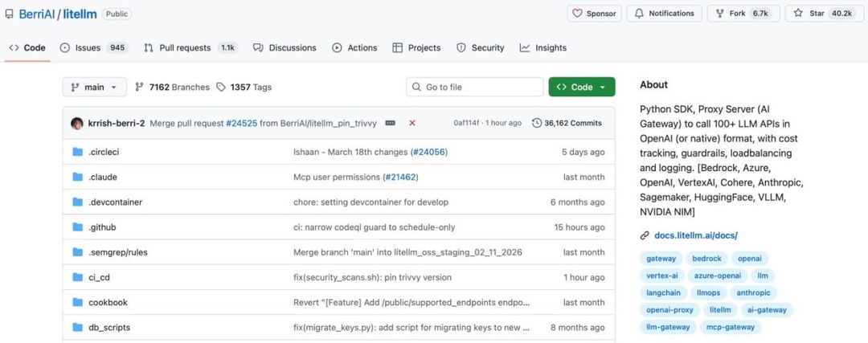Open the krrish-berri-2 author link
The height and width of the screenshot is (343, 868).
tap(117, 124)
